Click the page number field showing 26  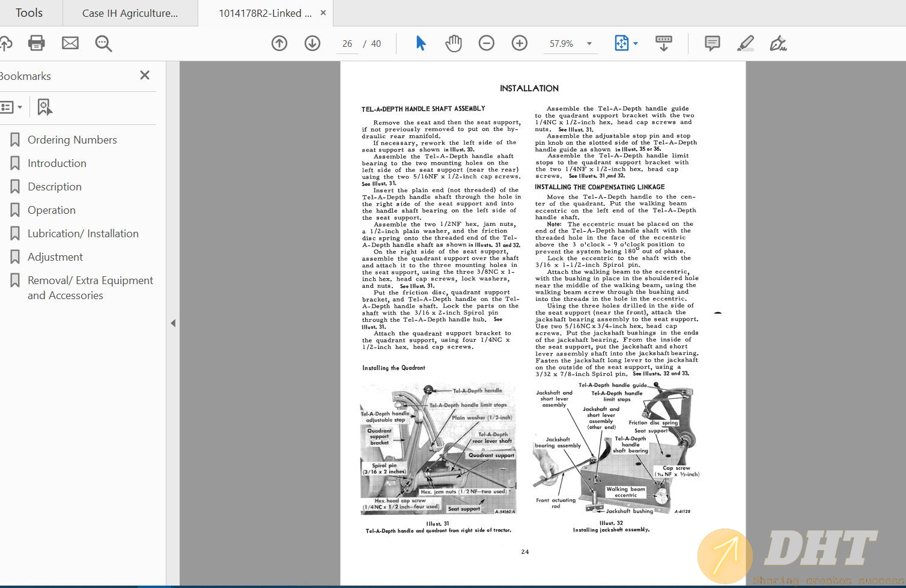(347, 44)
